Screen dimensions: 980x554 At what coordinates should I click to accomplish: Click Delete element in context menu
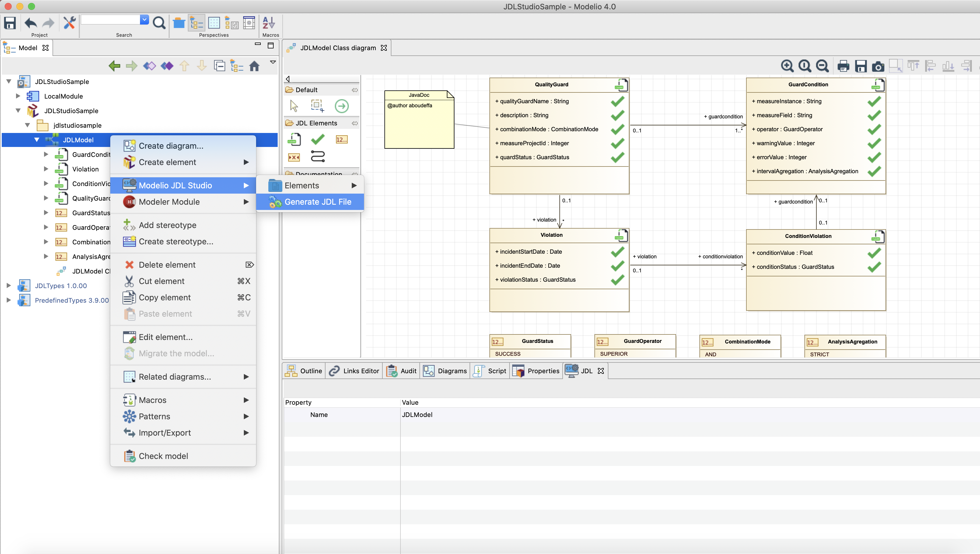pos(167,265)
